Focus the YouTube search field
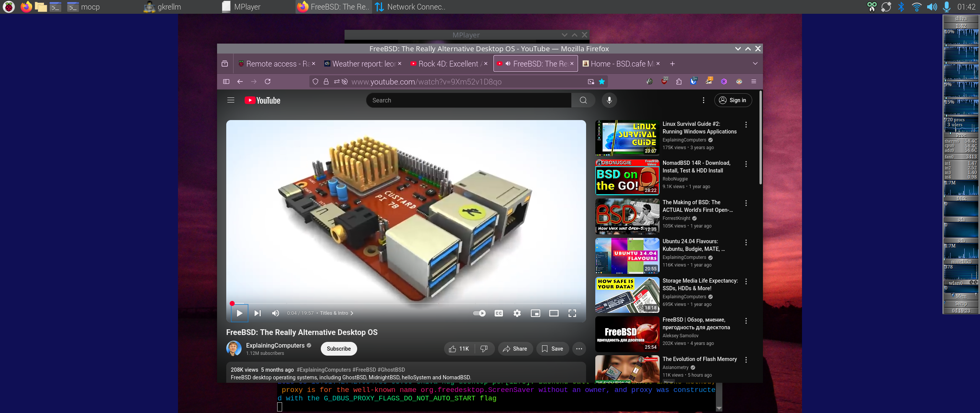 469,100
